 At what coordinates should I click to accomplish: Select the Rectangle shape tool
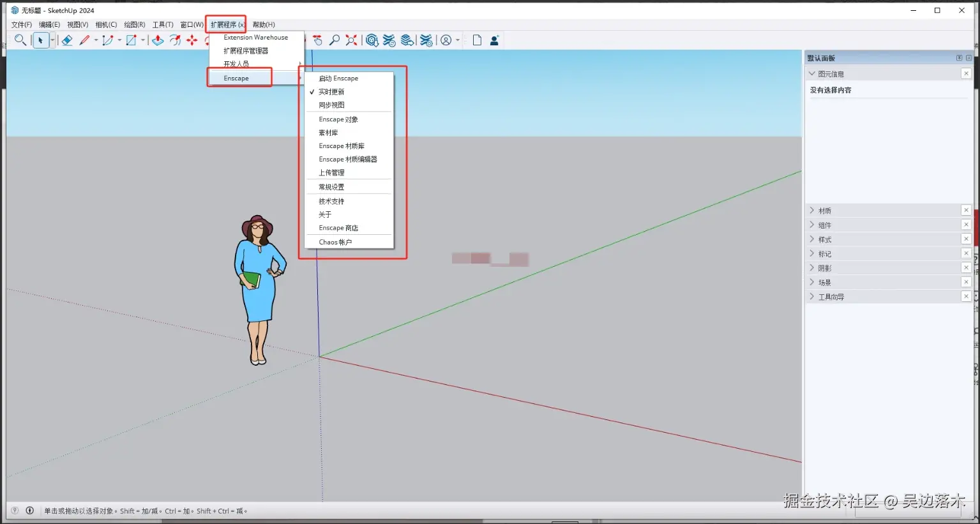click(132, 40)
